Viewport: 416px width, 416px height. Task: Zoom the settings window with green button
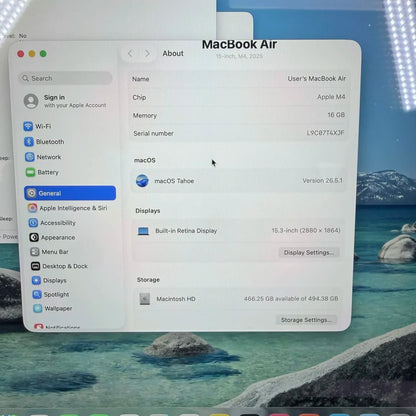pyautogui.click(x=43, y=54)
